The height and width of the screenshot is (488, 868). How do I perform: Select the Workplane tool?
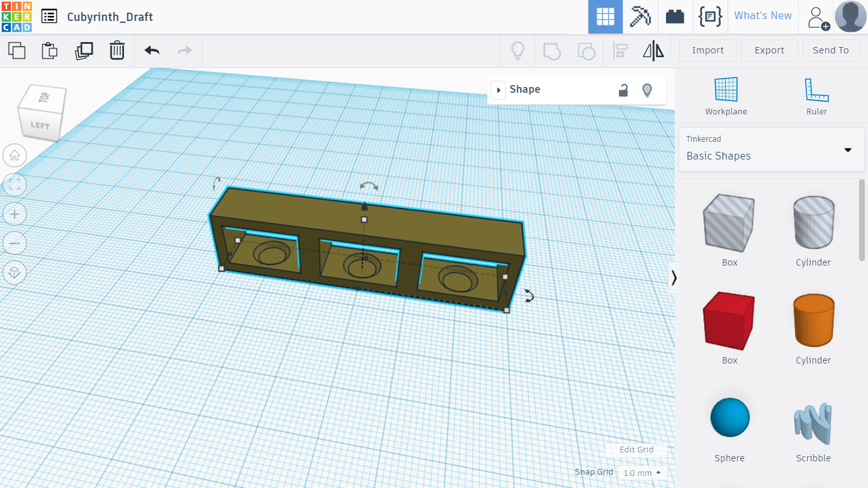click(x=726, y=96)
